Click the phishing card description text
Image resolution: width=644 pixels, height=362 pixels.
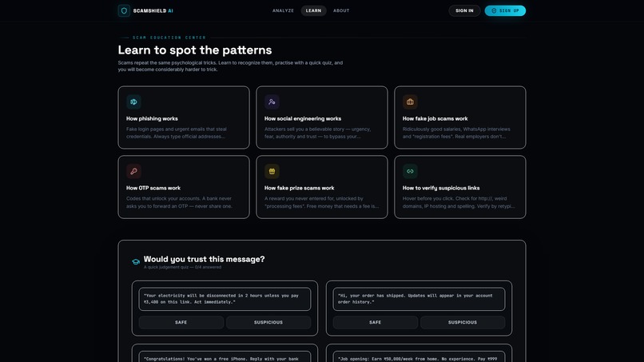click(x=177, y=133)
